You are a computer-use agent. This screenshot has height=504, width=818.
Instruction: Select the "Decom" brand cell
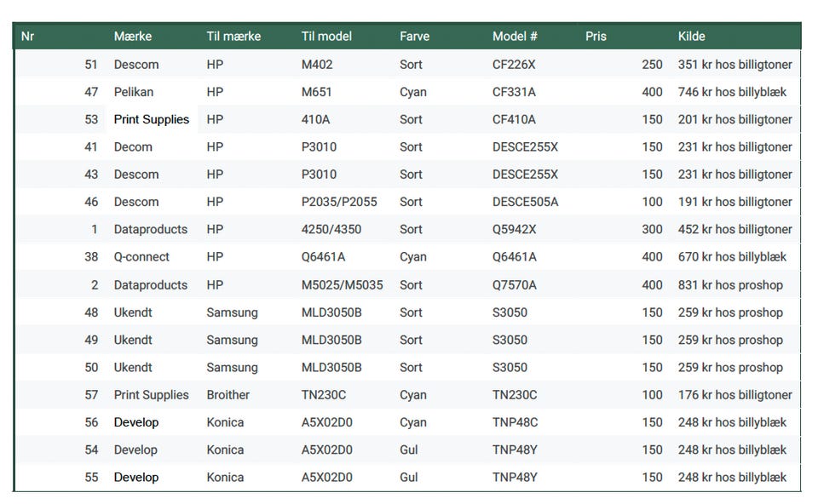(x=133, y=147)
